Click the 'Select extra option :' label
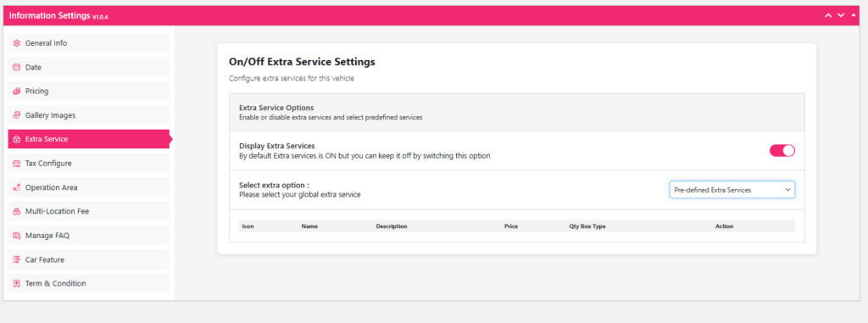868x323 pixels. (x=274, y=185)
